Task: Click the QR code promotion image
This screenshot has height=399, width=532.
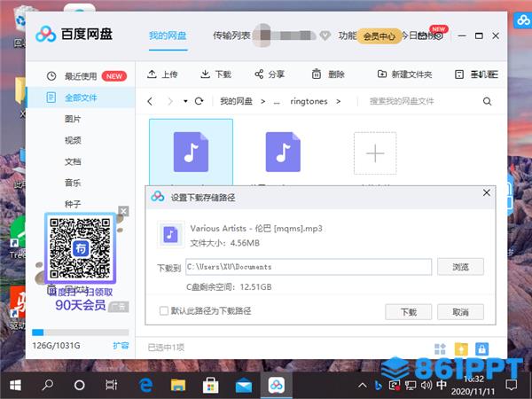Action: [x=80, y=248]
